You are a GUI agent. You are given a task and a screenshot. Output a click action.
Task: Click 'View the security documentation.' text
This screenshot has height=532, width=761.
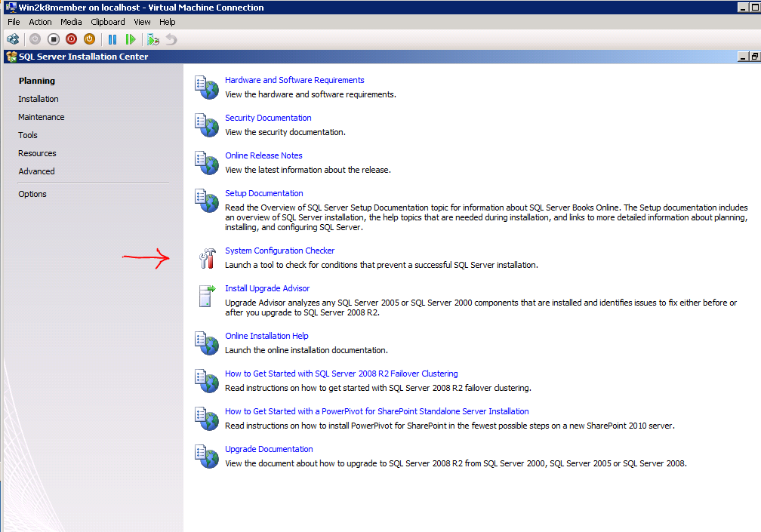pos(285,132)
